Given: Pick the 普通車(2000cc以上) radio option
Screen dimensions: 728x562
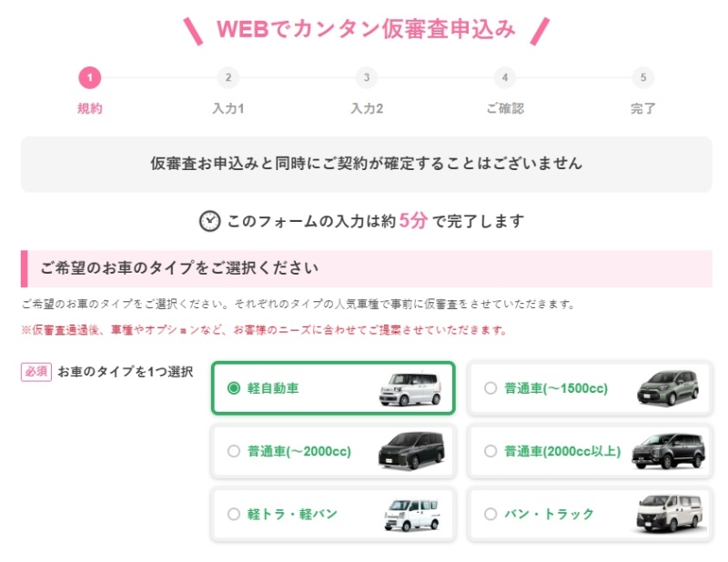Looking at the screenshot, I should pyautogui.click(x=490, y=451).
